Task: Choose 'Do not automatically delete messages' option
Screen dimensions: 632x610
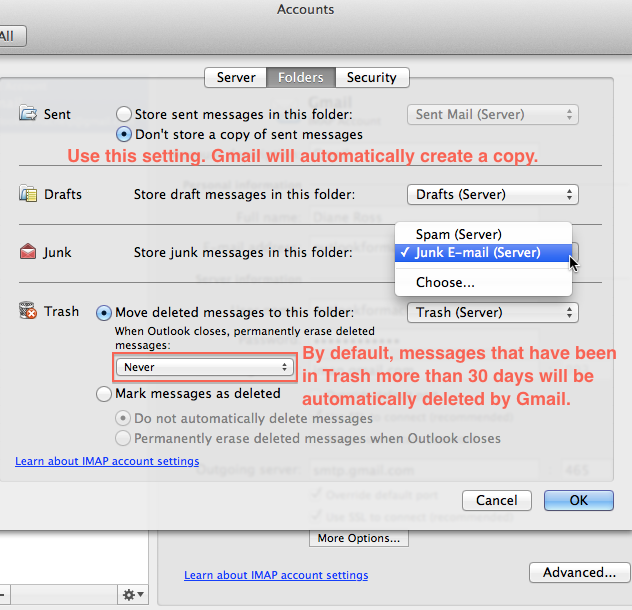Action: 123,418
